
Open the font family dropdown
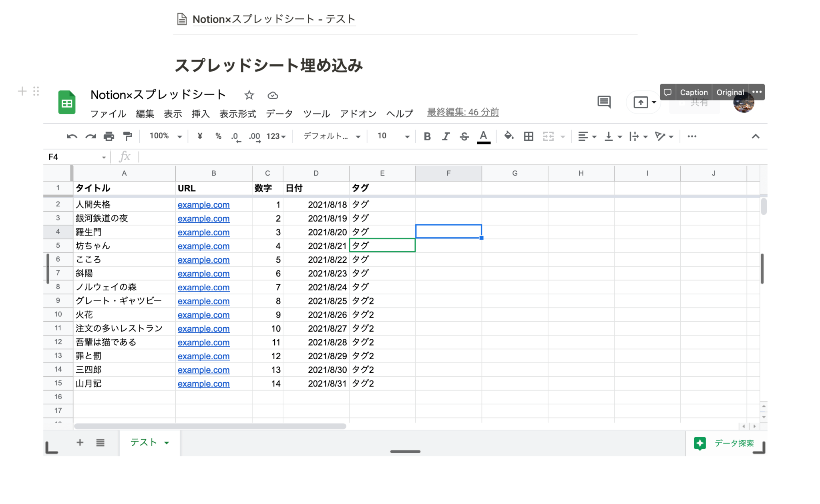[x=330, y=136]
